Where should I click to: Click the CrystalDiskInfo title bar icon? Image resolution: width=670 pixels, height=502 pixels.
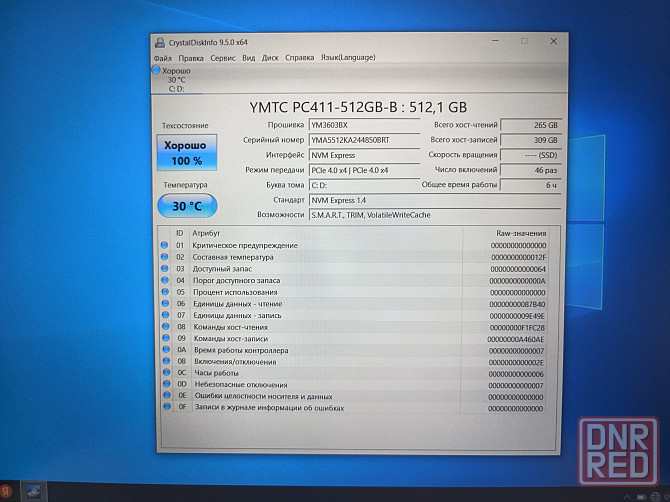[160, 42]
